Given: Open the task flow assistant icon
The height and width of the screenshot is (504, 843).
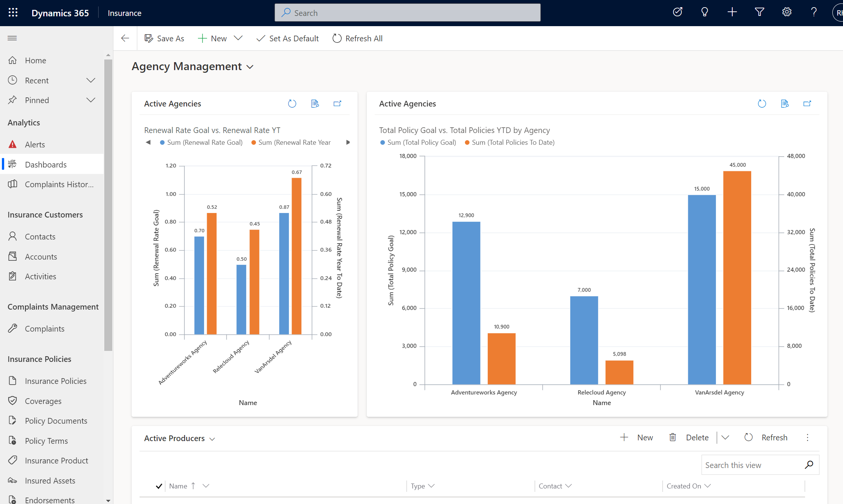Looking at the screenshot, I should click(x=678, y=12).
